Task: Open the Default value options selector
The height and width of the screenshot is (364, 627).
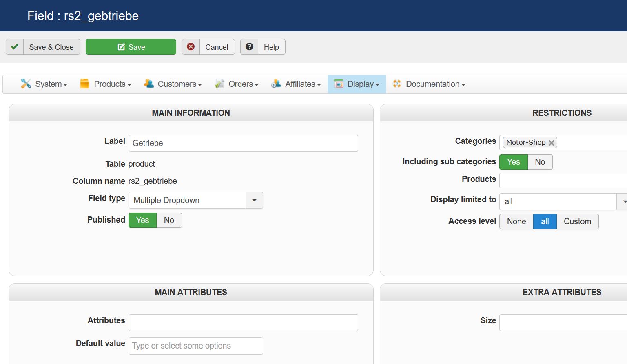Action: 195,346
